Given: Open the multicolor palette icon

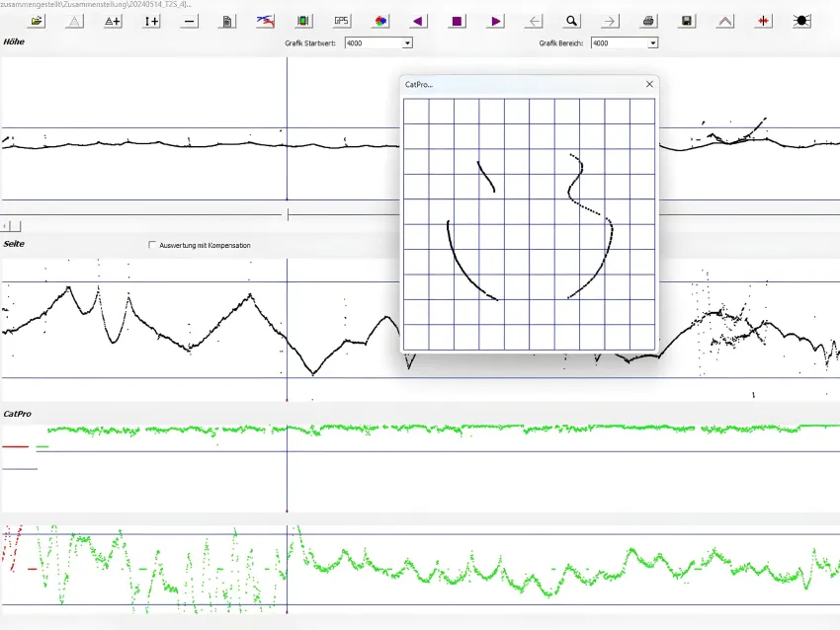Looking at the screenshot, I should 380,22.
